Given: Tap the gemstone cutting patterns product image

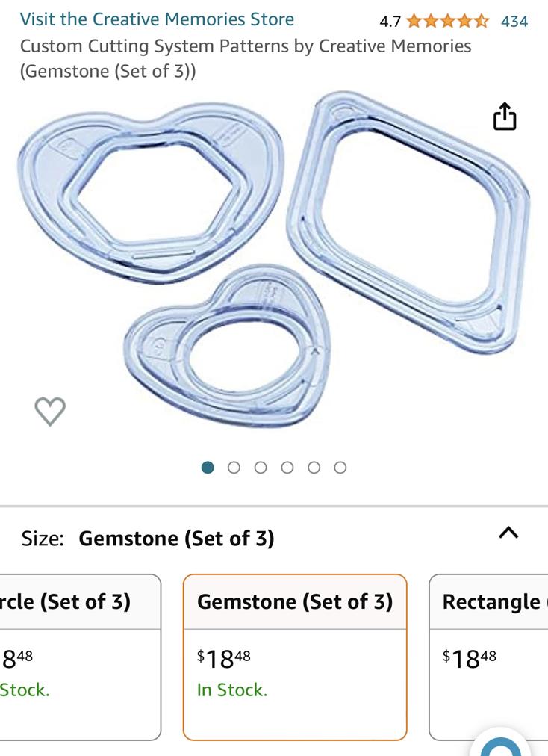Looking at the screenshot, I should [x=273, y=261].
